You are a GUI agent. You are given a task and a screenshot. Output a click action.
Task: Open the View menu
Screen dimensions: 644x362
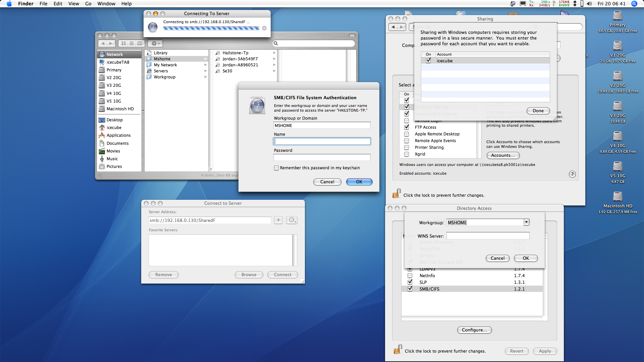(73, 4)
